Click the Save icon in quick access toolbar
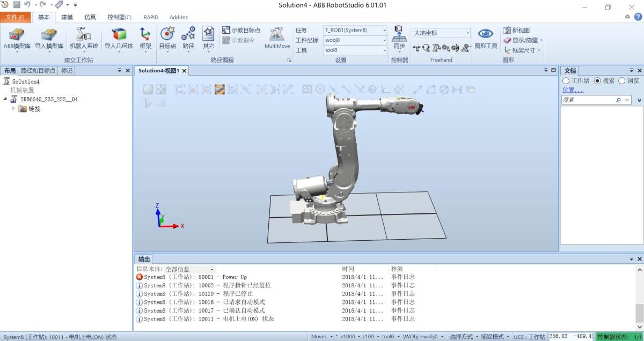644x341 pixels. coord(16,5)
